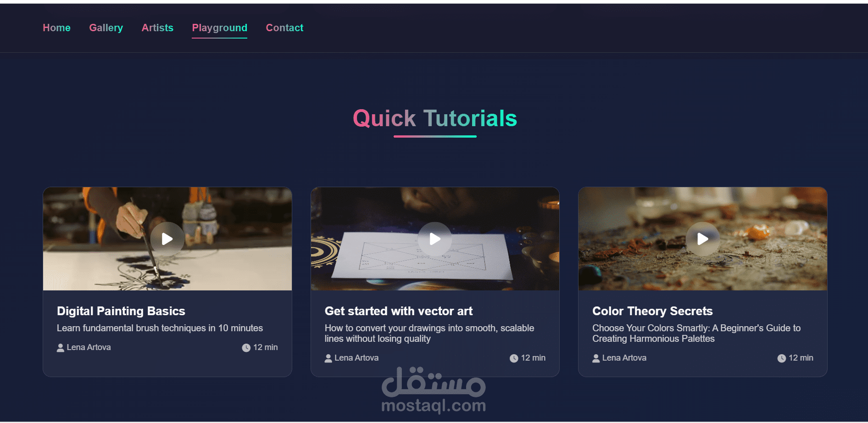Play the Color Theory Secrets video

(702, 239)
